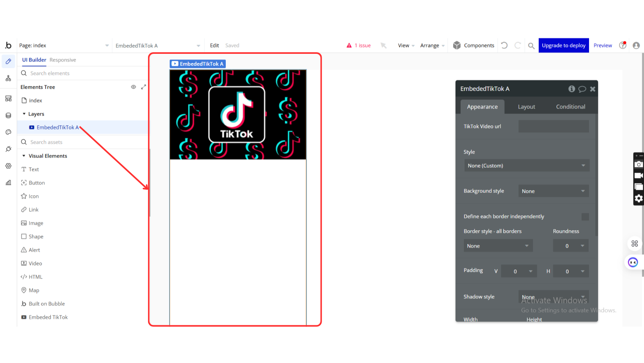Switch to the Conditional tab
The height and width of the screenshot is (363, 644).
571,106
